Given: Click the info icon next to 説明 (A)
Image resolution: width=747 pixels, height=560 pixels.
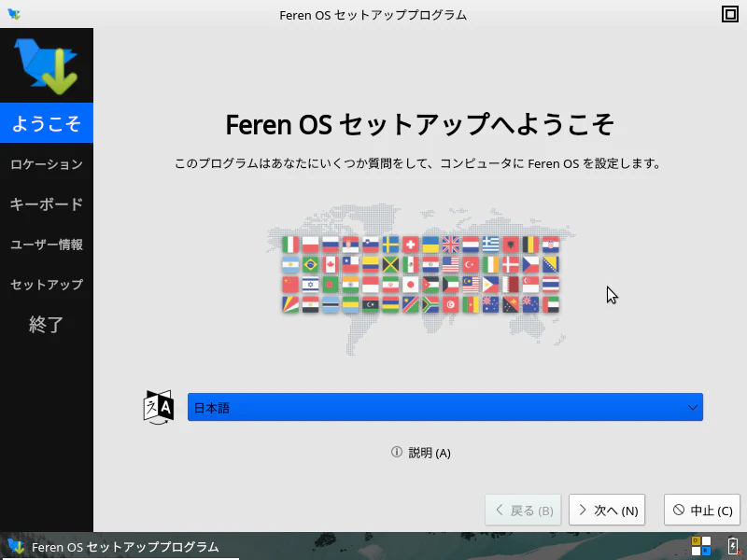Looking at the screenshot, I should point(396,452).
